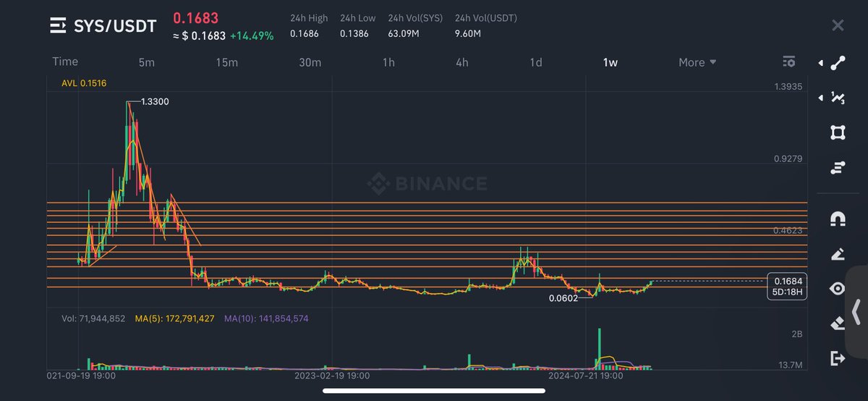Expand the trend line tool options arrow

tap(820, 64)
